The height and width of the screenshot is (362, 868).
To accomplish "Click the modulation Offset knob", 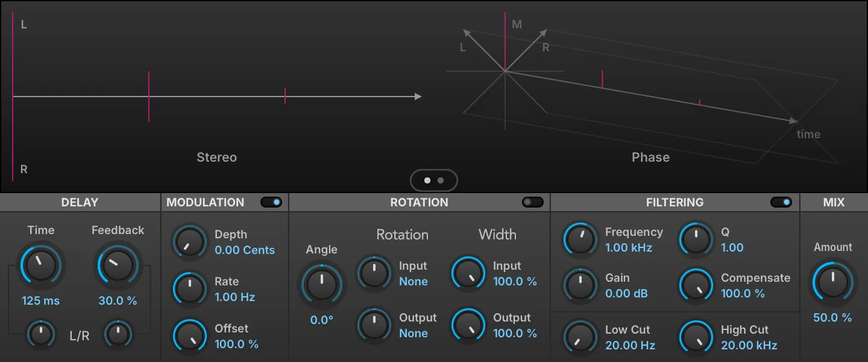I will pos(190,335).
